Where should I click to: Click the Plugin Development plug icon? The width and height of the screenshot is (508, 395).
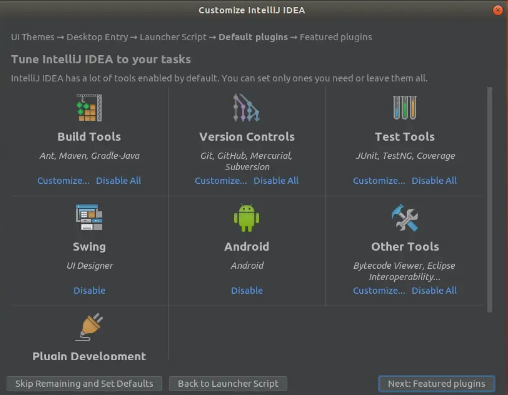tap(89, 327)
